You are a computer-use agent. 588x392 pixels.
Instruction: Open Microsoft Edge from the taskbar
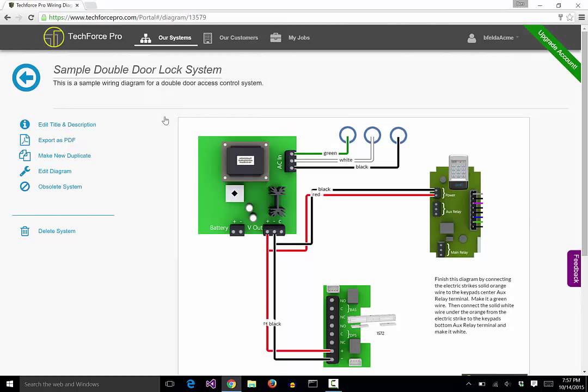191,384
